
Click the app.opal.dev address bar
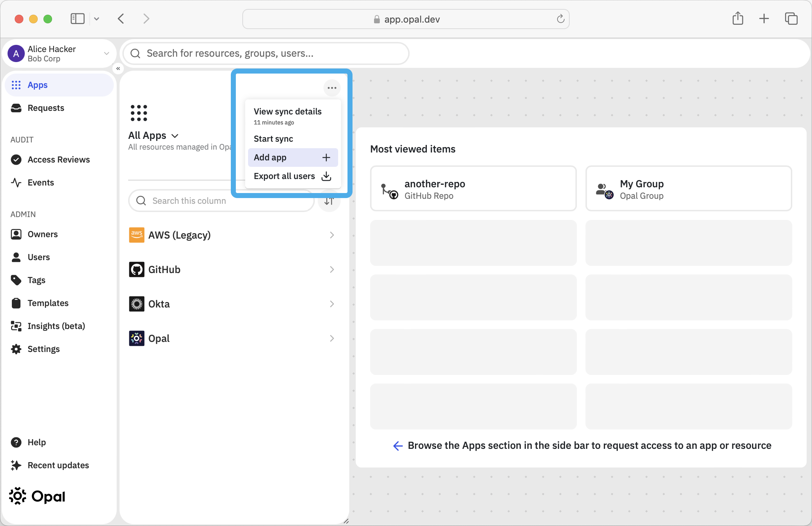click(x=406, y=19)
